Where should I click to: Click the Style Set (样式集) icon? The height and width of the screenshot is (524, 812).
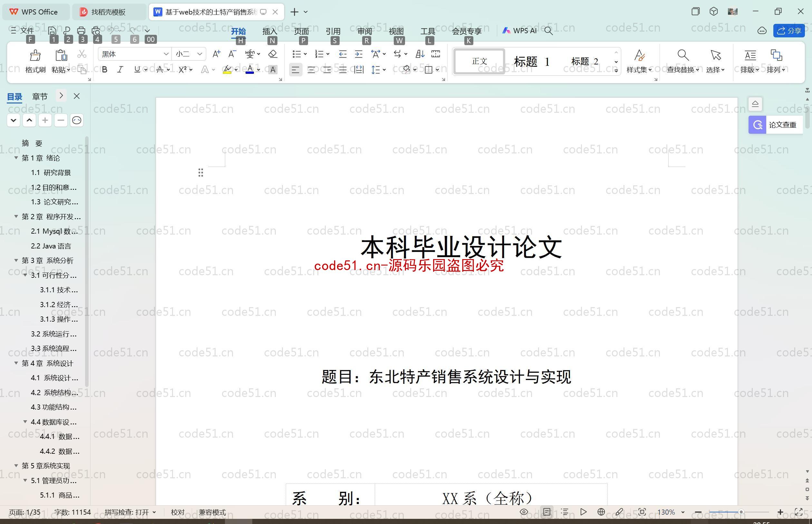click(639, 55)
